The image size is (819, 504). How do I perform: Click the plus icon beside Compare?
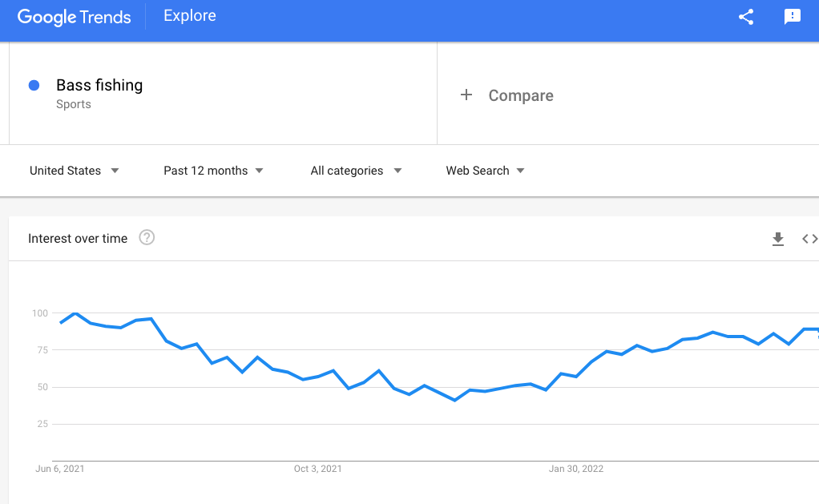point(466,95)
